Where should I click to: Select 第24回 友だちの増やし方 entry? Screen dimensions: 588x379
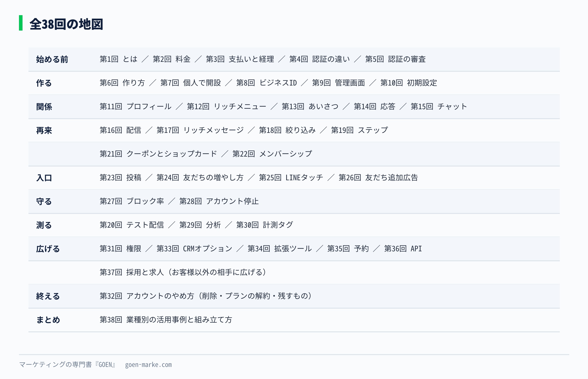[x=200, y=177]
